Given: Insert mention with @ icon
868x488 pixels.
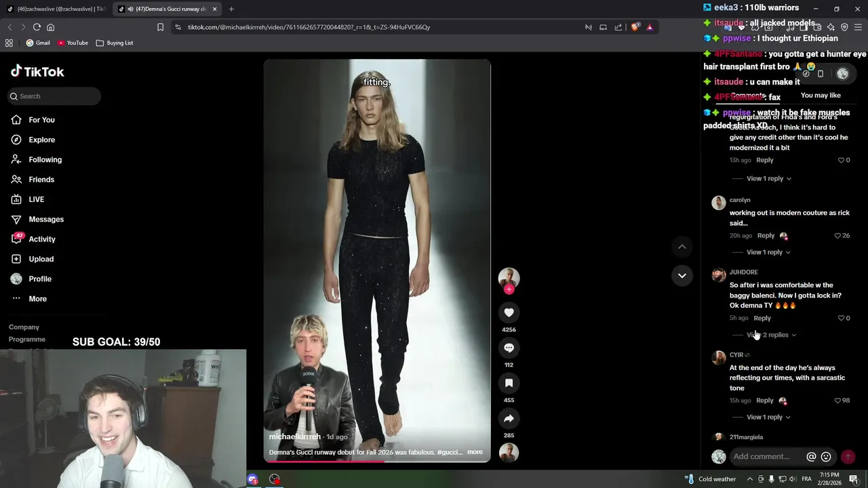Looking at the screenshot, I should [811, 457].
